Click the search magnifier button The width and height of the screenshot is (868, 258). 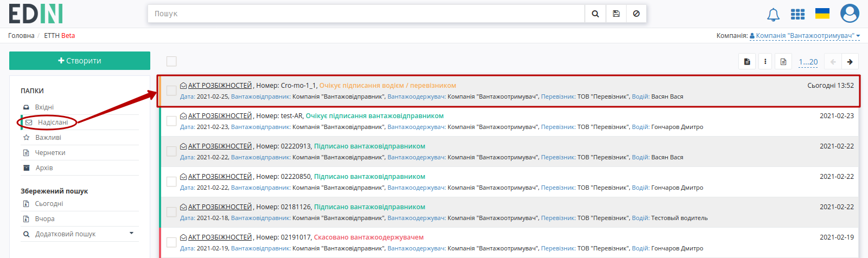(x=595, y=14)
